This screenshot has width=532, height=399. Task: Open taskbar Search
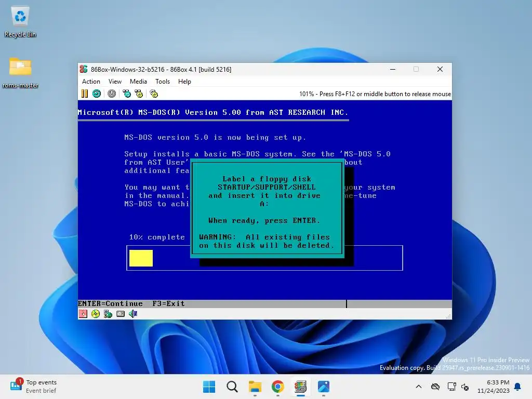(232, 387)
